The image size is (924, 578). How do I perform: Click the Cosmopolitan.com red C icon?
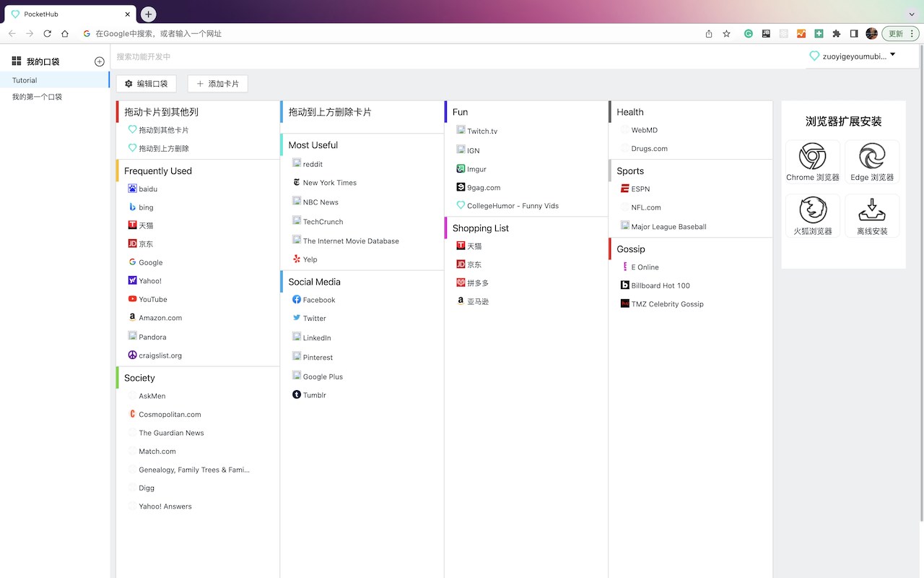click(x=132, y=414)
